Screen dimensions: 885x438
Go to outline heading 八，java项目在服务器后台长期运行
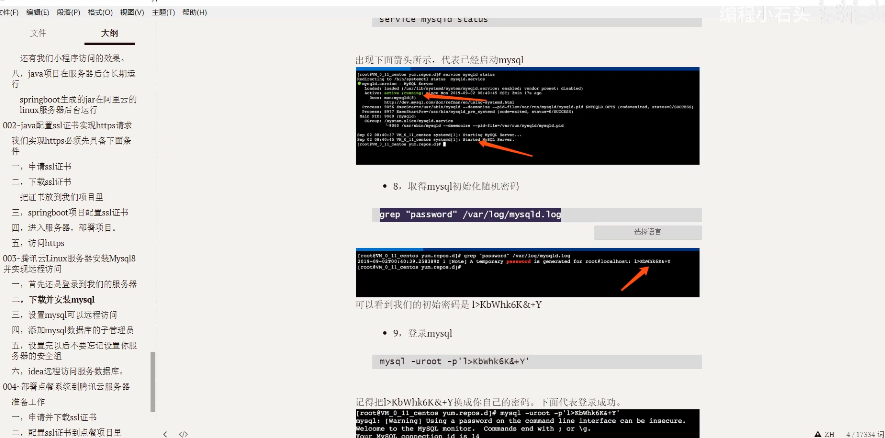(x=74, y=78)
